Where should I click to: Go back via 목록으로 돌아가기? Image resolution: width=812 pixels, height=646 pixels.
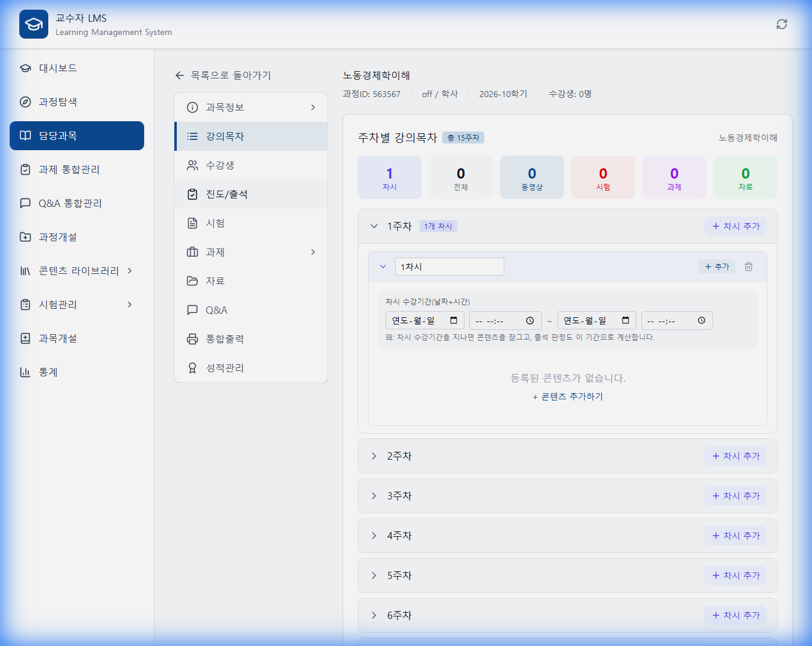[x=223, y=75]
